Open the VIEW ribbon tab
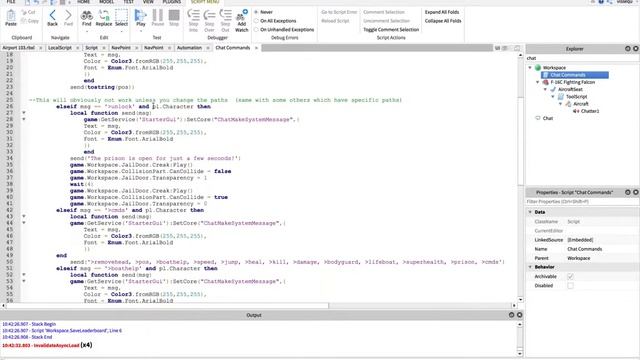The width and height of the screenshot is (640, 360). pyautogui.click(x=148, y=2)
